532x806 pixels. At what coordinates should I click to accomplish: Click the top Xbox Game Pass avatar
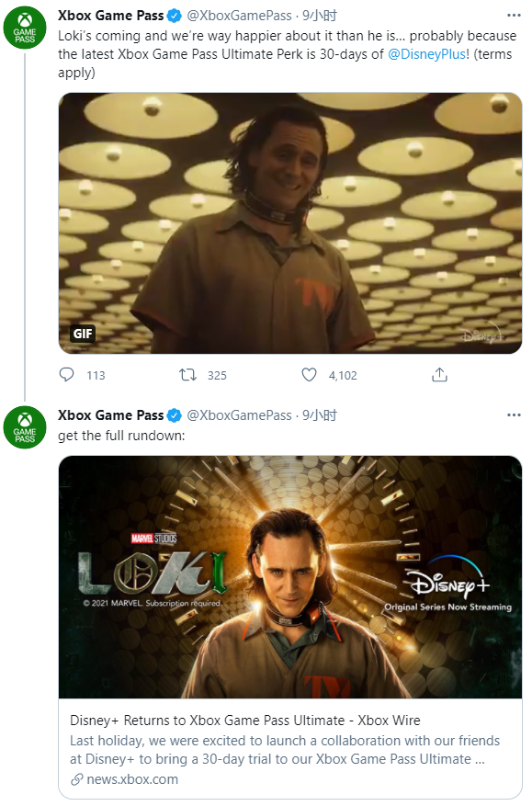(x=25, y=28)
